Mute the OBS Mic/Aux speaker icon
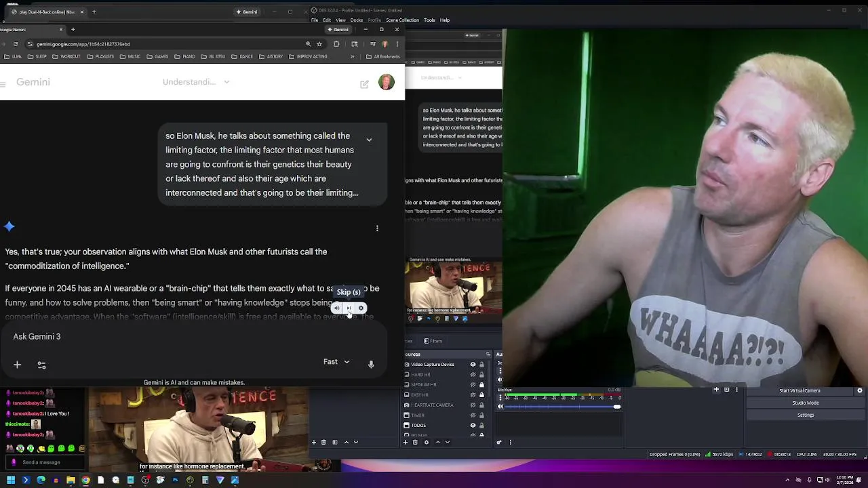 pos(500,407)
